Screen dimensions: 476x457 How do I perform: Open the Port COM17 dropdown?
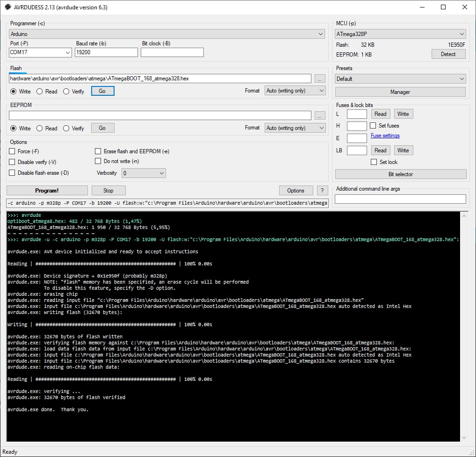point(40,52)
